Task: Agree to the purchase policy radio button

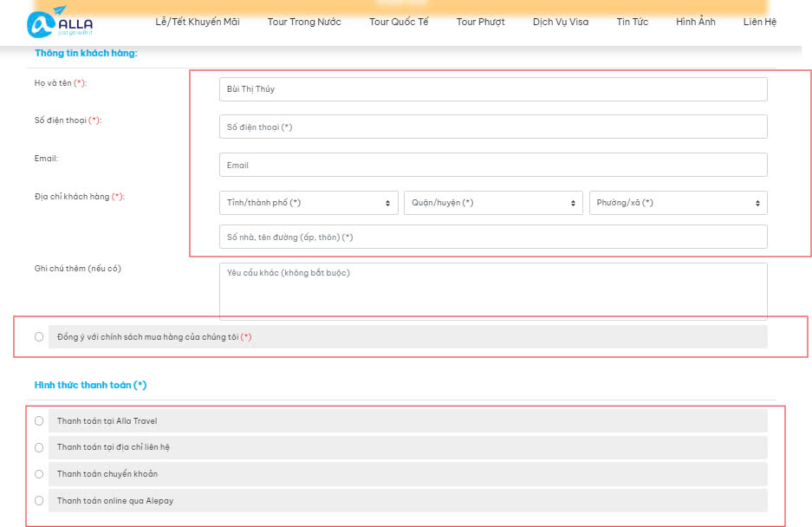Action: click(39, 337)
